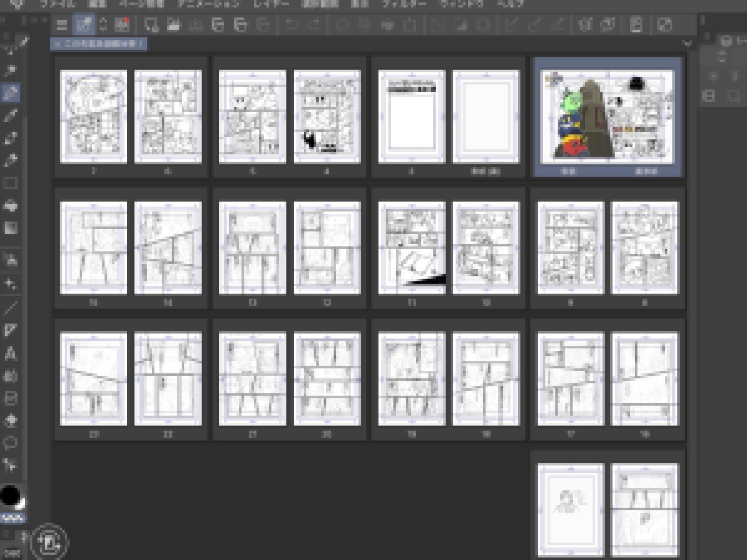This screenshot has width=747, height=560.
Task: Select page 20 thumbnail
Action: pos(327,379)
